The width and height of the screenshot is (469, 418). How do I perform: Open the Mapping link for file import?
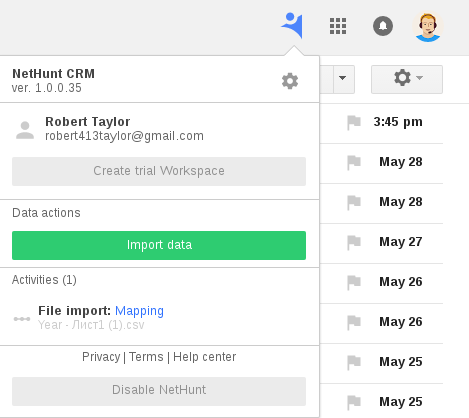click(139, 311)
